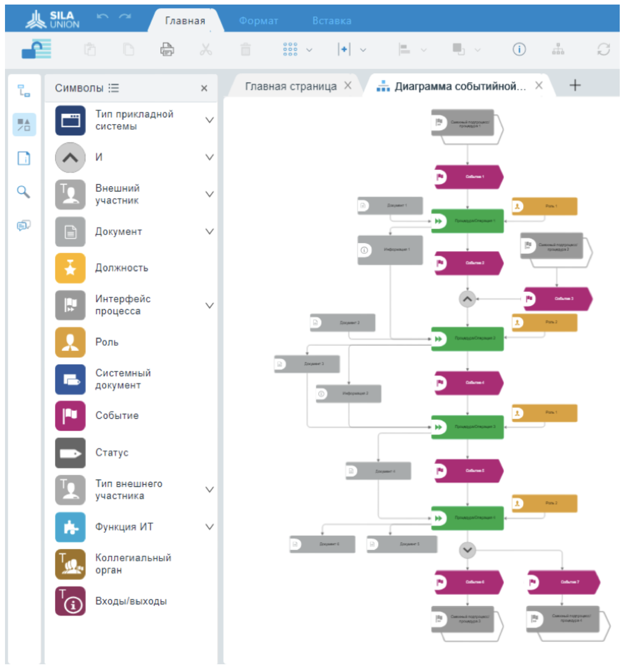627x672 pixels.
Task: Open comments panel in left sidebar
Action: coord(24,226)
